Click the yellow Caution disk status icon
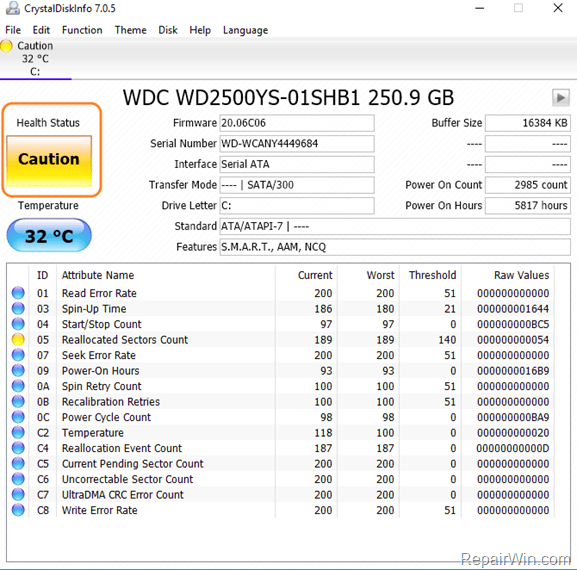The image size is (577, 570). (x=6, y=46)
